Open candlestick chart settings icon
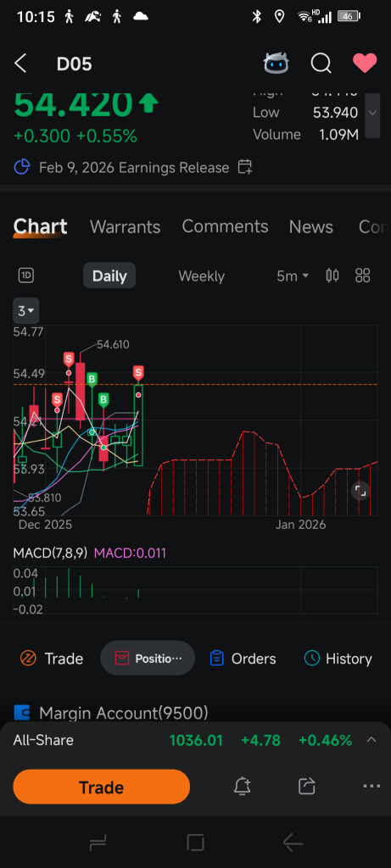391x868 pixels. pos(332,275)
